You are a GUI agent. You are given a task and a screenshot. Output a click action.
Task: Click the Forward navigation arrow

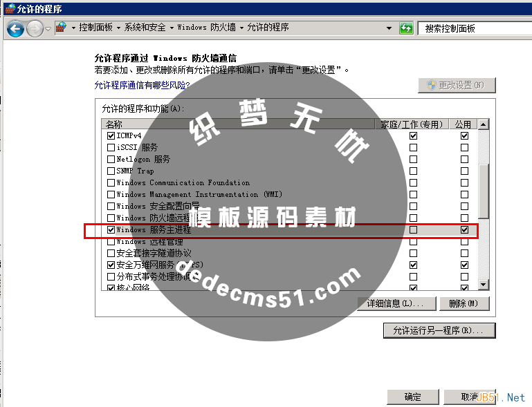pos(35,29)
